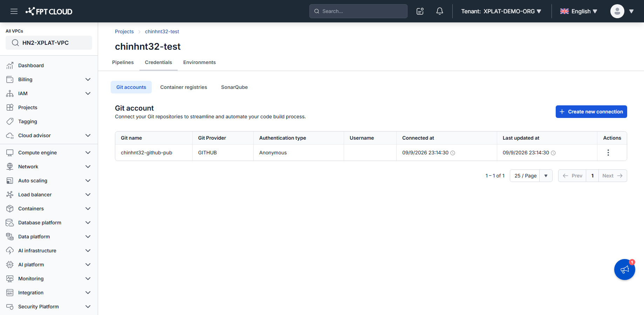Click the Load balancer icon
This screenshot has height=315, width=644.
(x=10, y=195)
